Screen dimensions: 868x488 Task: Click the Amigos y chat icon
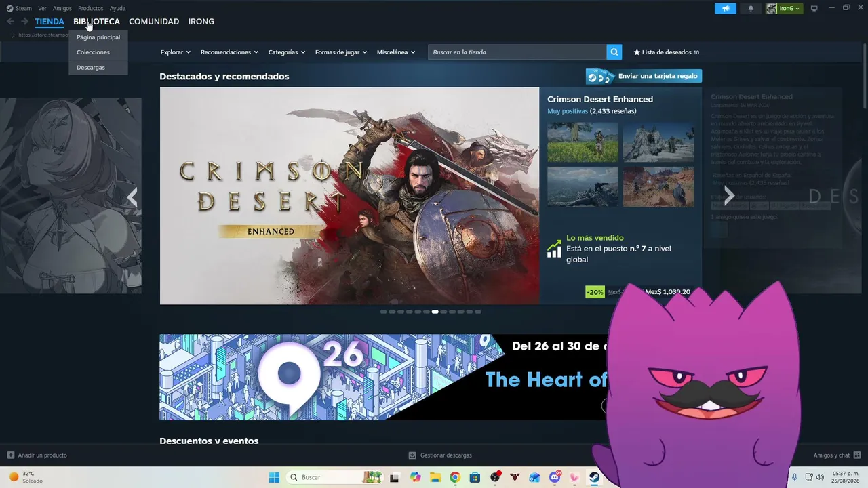(x=857, y=455)
